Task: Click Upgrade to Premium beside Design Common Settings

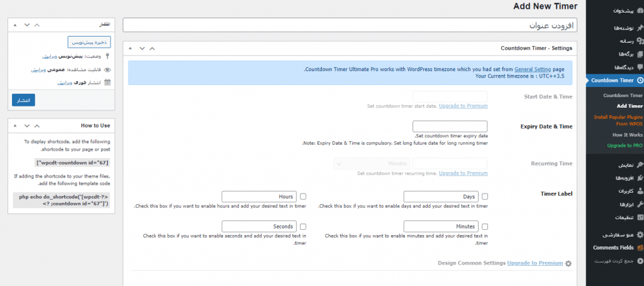Action: point(535,263)
